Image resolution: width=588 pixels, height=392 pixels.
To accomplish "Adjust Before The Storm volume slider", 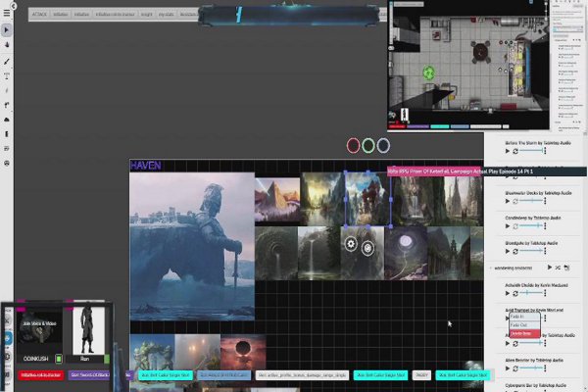I will pos(531,151).
